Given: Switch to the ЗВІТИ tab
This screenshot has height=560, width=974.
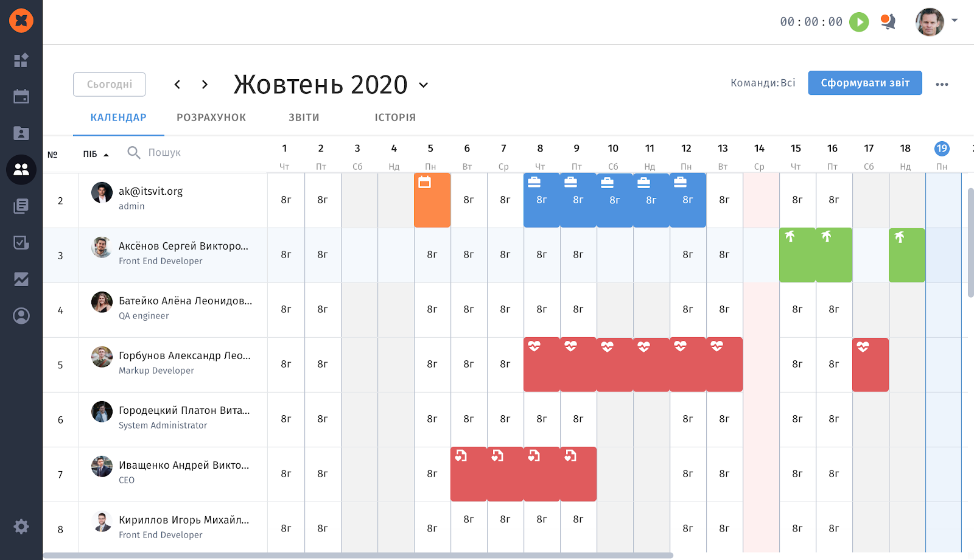Looking at the screenshot, I should pos(304,117).
